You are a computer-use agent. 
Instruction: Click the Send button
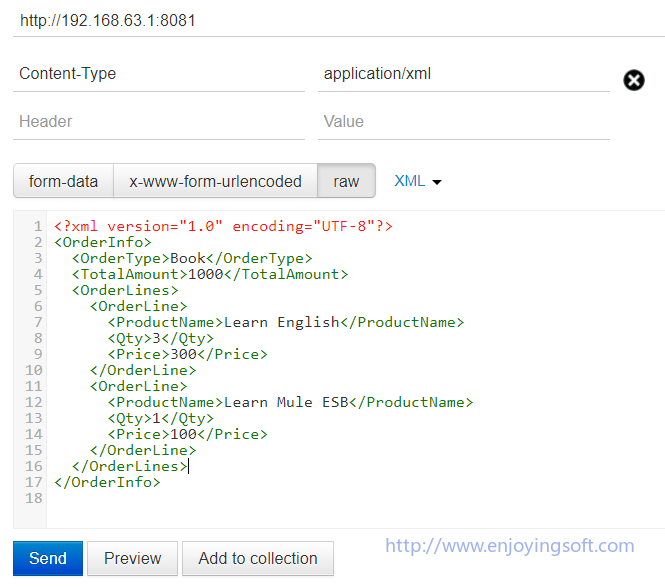point(47,558)
